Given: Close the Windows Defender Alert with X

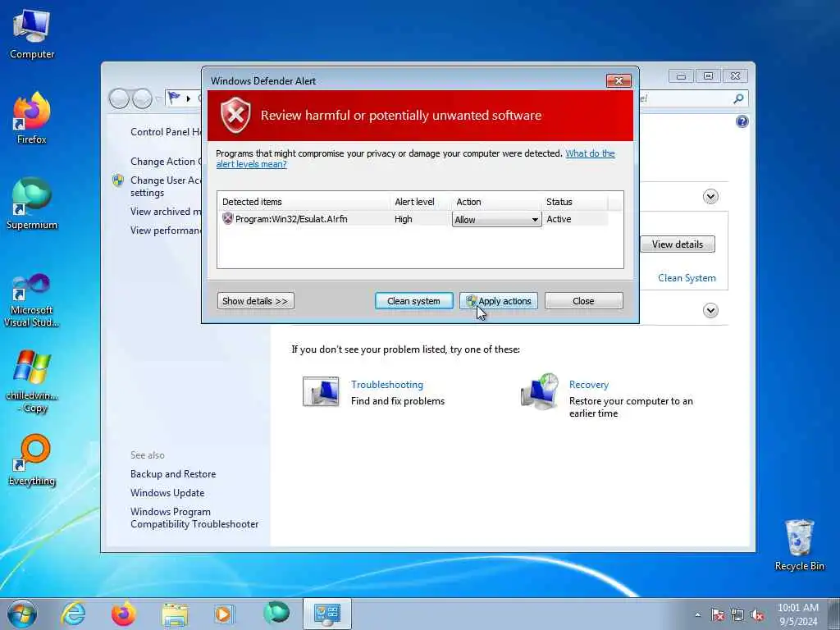Looking at the screenshot, I should [619, 80].
